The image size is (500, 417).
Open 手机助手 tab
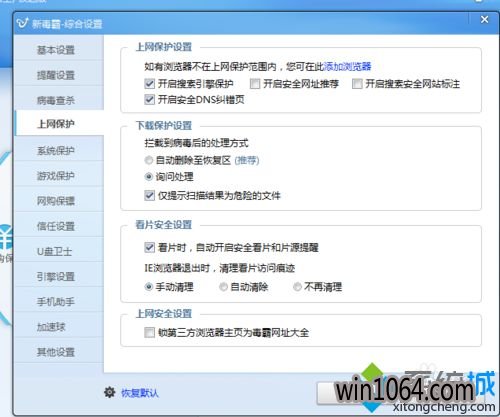pos(59,302)
